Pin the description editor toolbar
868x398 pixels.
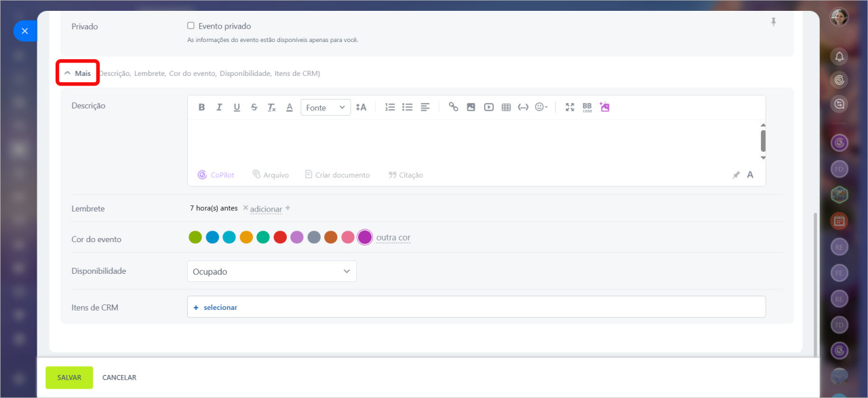pyautogui.click(x=736, y=175)
